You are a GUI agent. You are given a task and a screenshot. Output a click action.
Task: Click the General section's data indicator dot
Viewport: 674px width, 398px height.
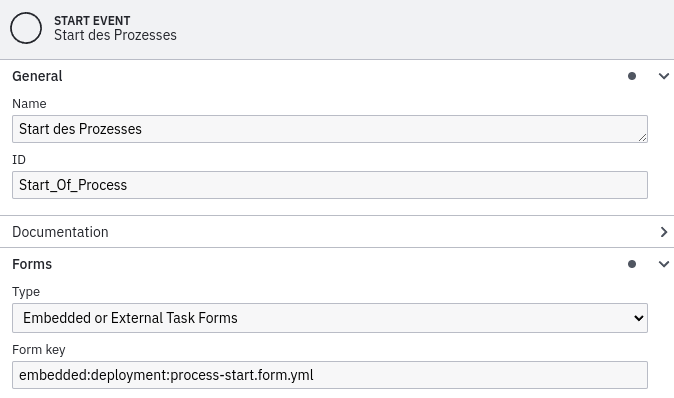[x=631, y=76]
